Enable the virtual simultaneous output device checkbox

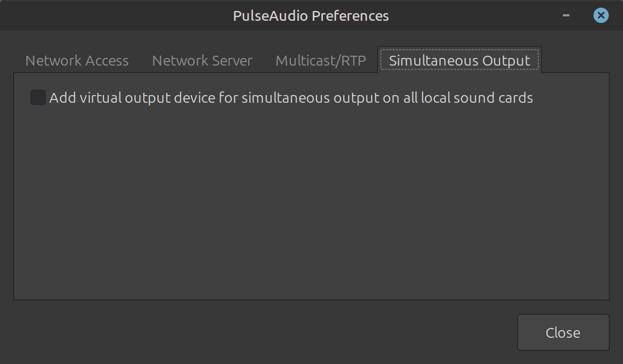38,98
